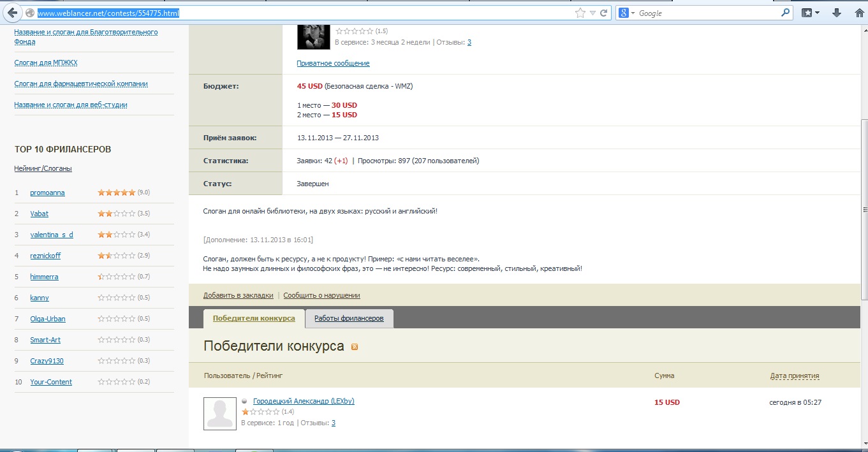Screen dimensions: 868x452
Task: Open Городецкий's reviews count 3 link
Action: pyautogui.click(x=333, y=423)
